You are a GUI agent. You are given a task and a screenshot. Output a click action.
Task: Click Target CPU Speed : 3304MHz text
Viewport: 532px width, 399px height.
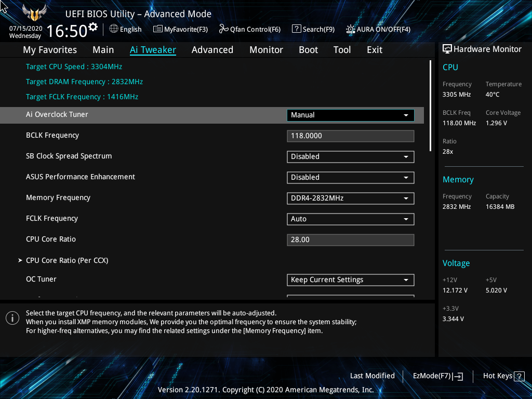point(74,66)
